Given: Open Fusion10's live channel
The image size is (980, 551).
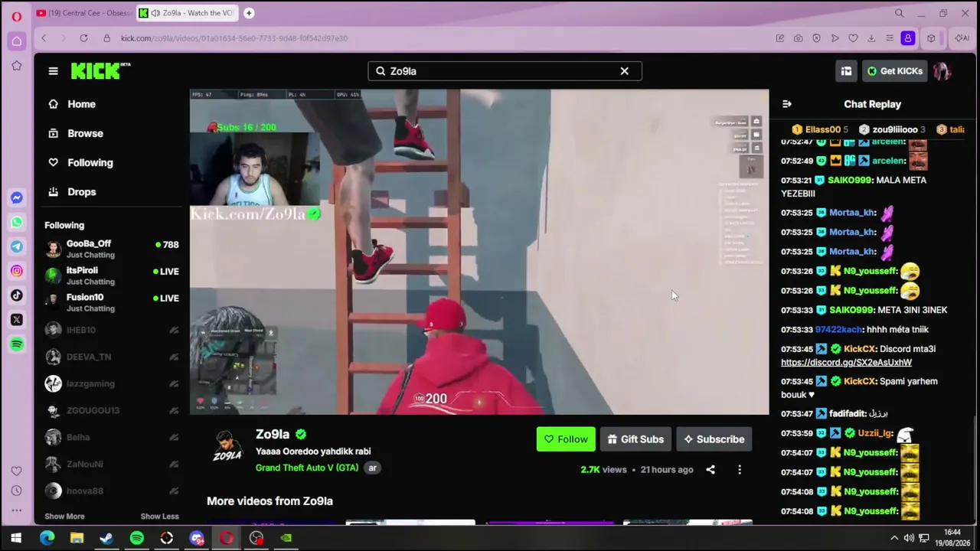Looking at the screenshot, I should 112,302.
